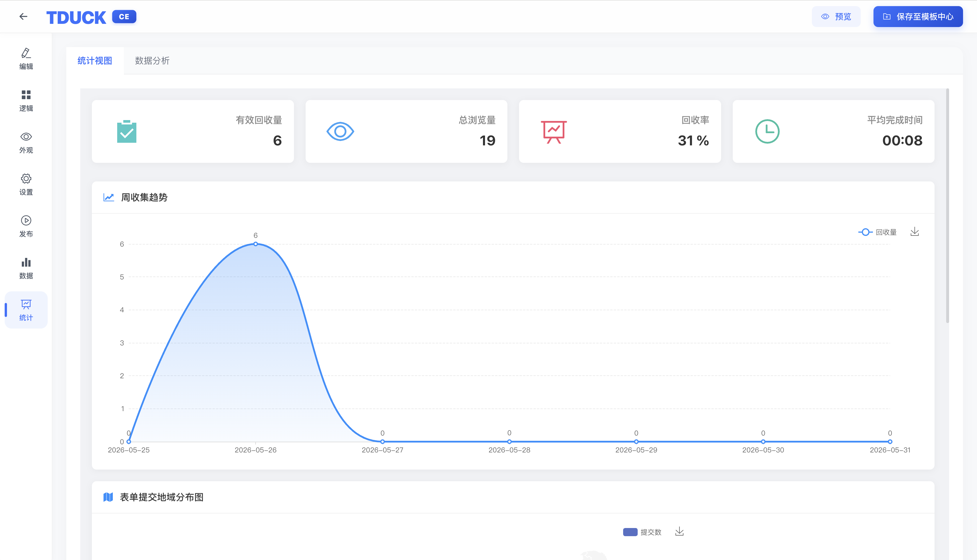Switch to the 数据分析 tab
Image resolution: width=977 pixels, height=560 pixels.
coord(152,61)
